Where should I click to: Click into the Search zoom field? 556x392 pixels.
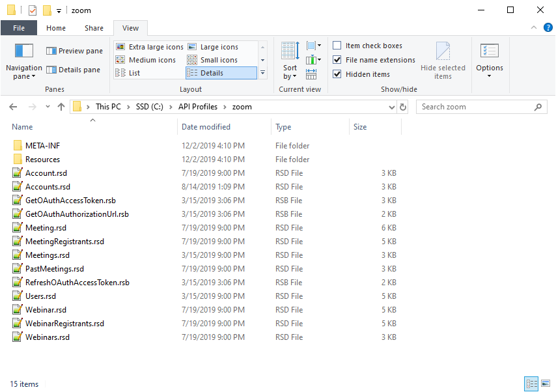[x=475, y=107]
